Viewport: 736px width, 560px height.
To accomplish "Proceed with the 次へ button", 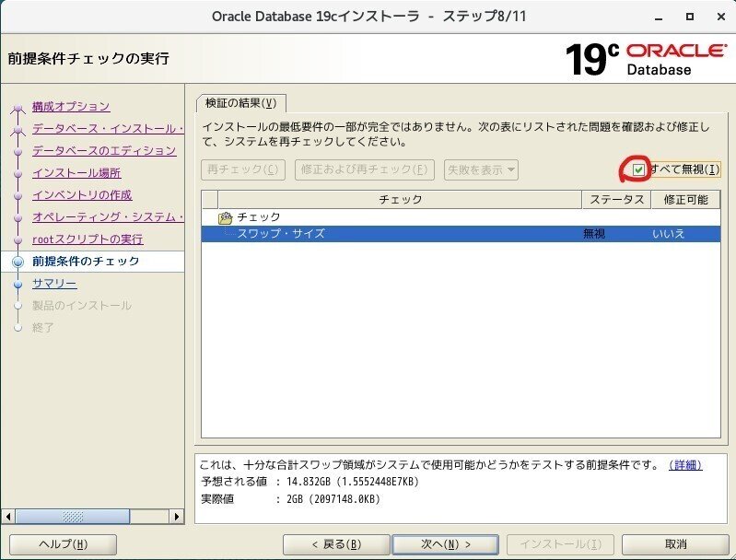I will tap(446, 544).
